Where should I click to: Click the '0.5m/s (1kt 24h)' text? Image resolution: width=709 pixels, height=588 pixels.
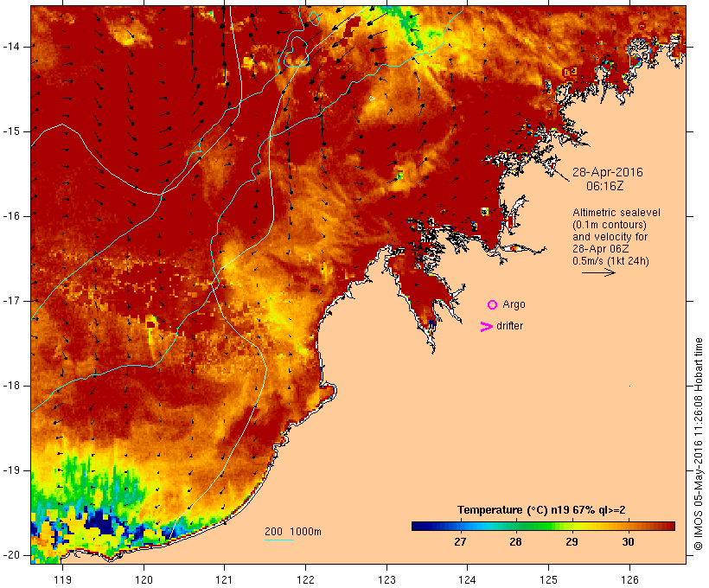pos(610,261)
